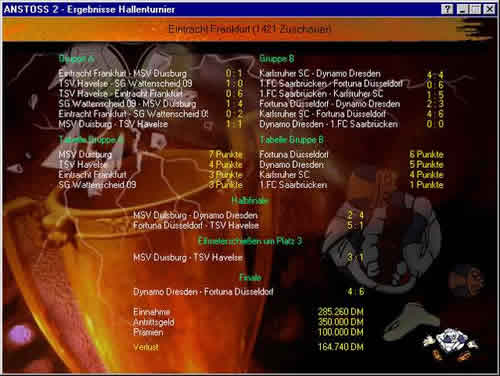This screenshot has height=376, width=500.
Task: Click 'TSV Havelse' in the Gruppe A table
Action: click(x=82, y=164)
